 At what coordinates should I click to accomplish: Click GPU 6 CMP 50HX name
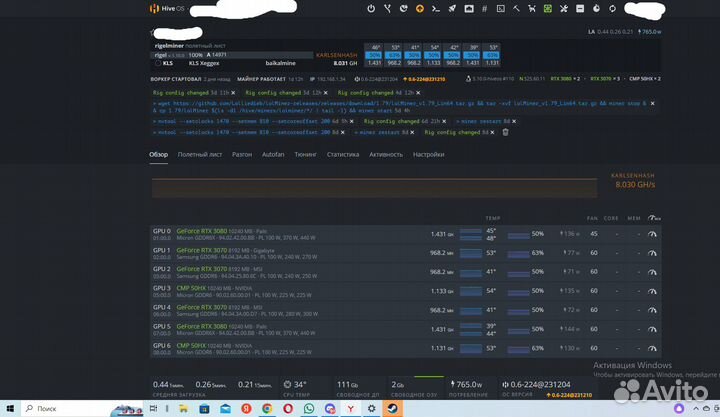[191, 345]
